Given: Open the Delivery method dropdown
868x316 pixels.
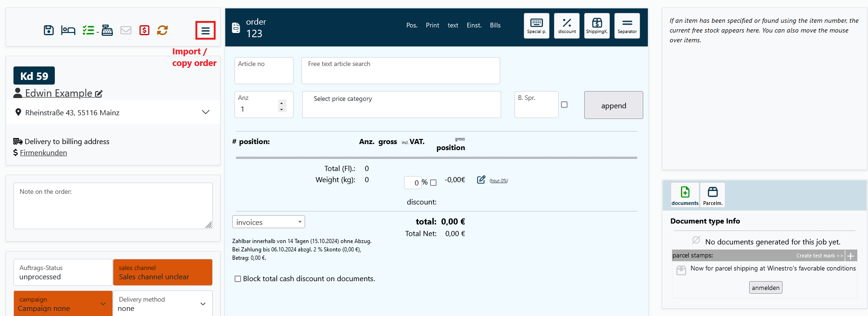Looking at the screenshot, I should [x=163, y=304].
